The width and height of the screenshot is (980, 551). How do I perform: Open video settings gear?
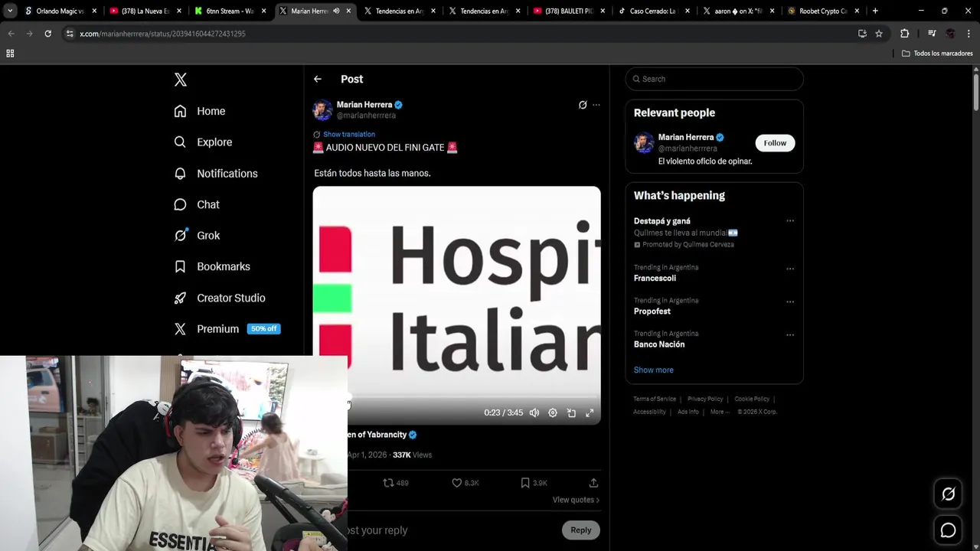[x=553, y=412]
